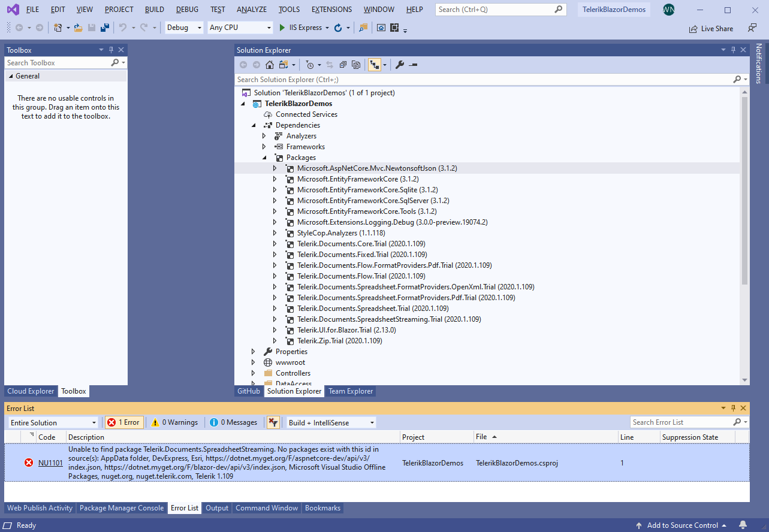Open Find in Files from the main toolbar
Image resolution: width=769 pixels, height=532 pixels.
[363, 28]
